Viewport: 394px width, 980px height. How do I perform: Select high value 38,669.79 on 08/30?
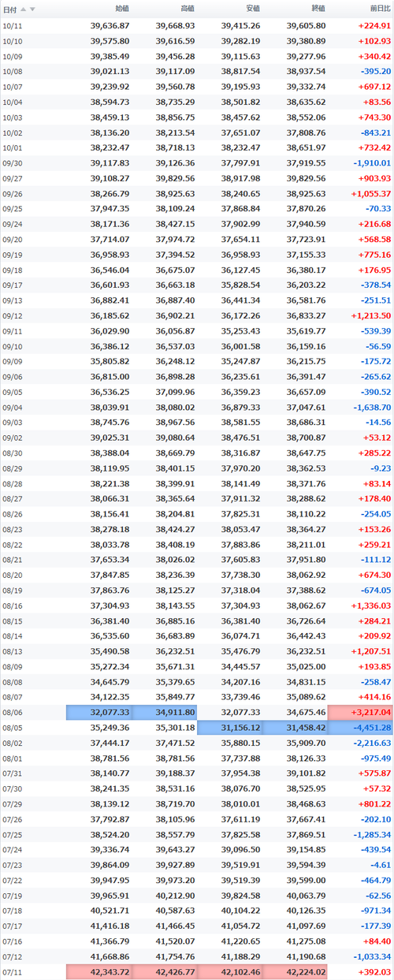click(x=175, y=453)
